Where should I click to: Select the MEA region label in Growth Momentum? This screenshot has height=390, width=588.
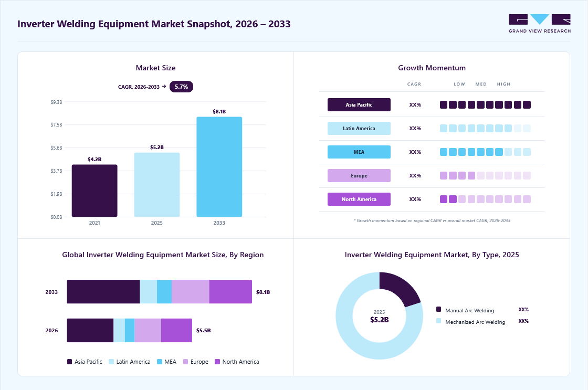click(359, 152)
